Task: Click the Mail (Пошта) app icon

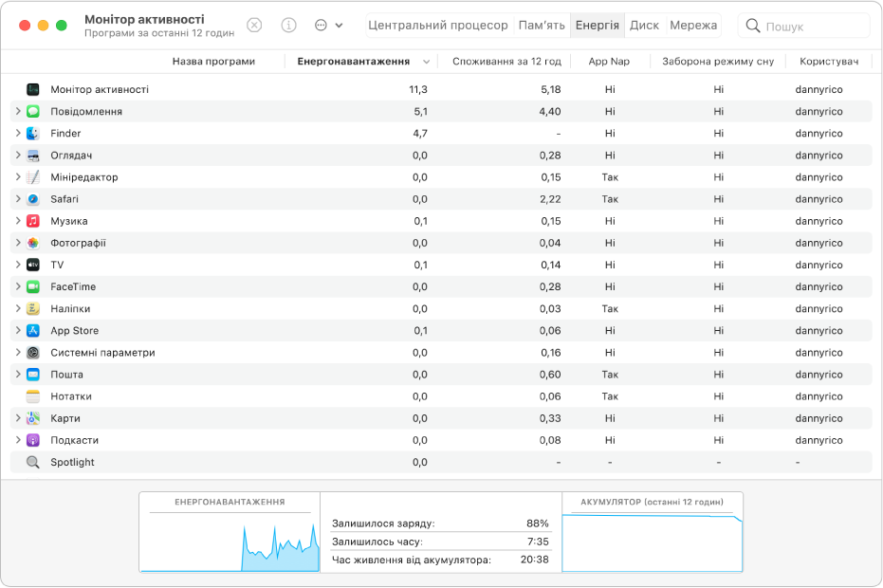Action: pos(33,375)
